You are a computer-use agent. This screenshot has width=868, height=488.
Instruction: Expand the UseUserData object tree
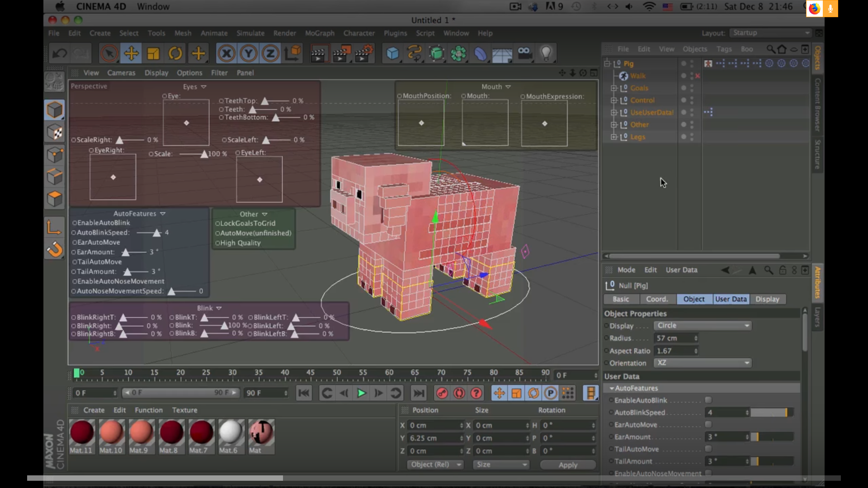coord(614,113)
